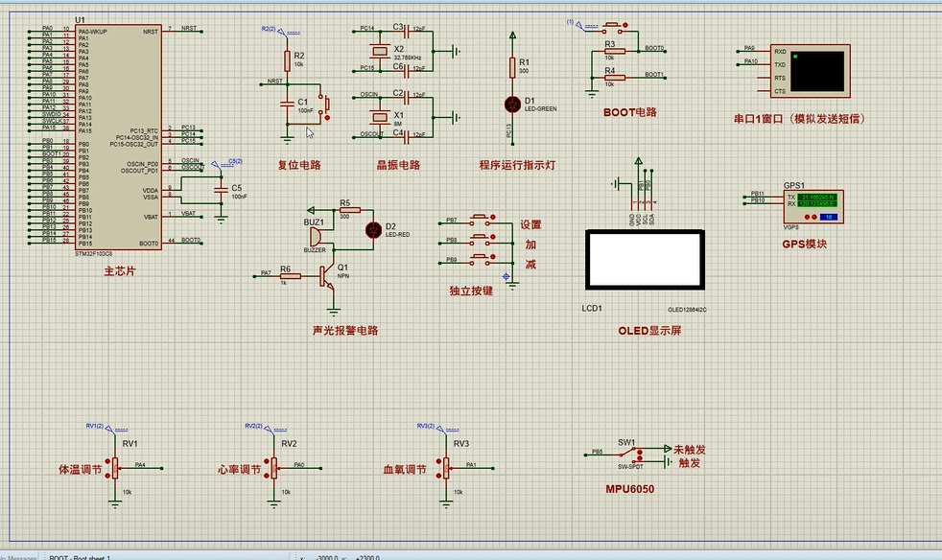Click the 独立按键 label
This screenshot has height=560, width=942.
[471, 291]
